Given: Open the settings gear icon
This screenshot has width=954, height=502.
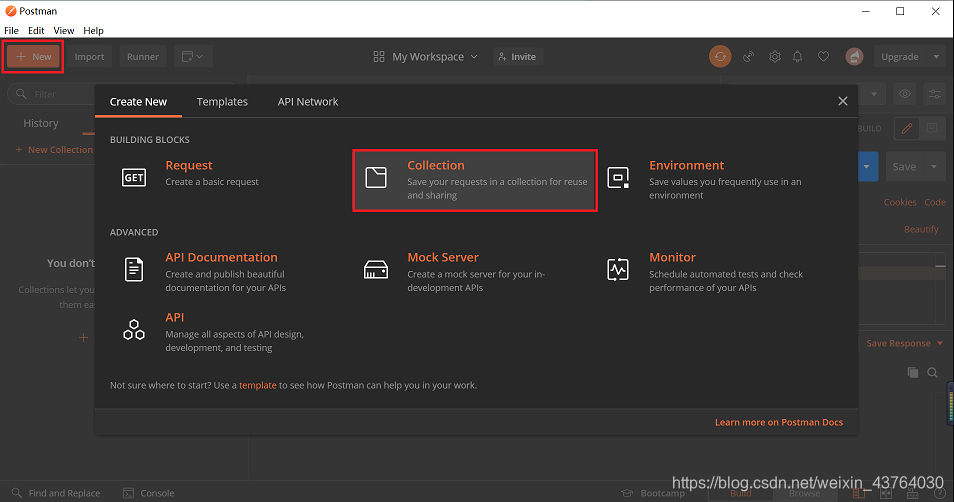Looking at the screenshot, I should tap(775, 57).
